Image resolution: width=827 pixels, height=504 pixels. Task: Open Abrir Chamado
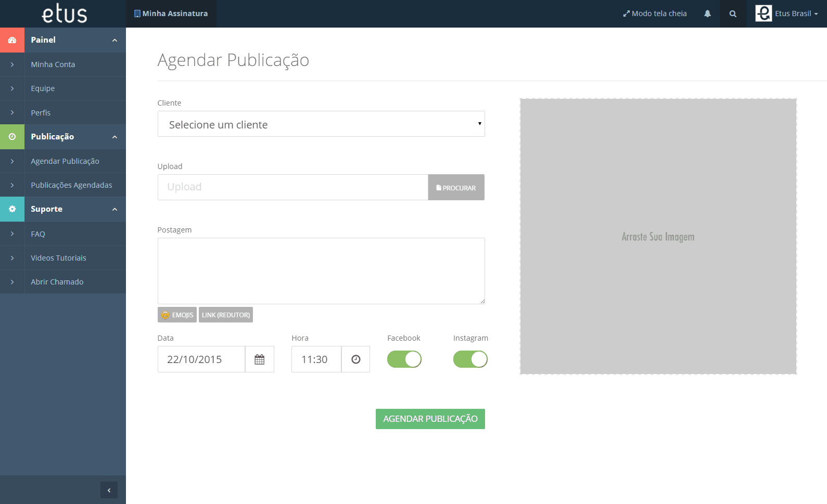(x=57, y=282)
